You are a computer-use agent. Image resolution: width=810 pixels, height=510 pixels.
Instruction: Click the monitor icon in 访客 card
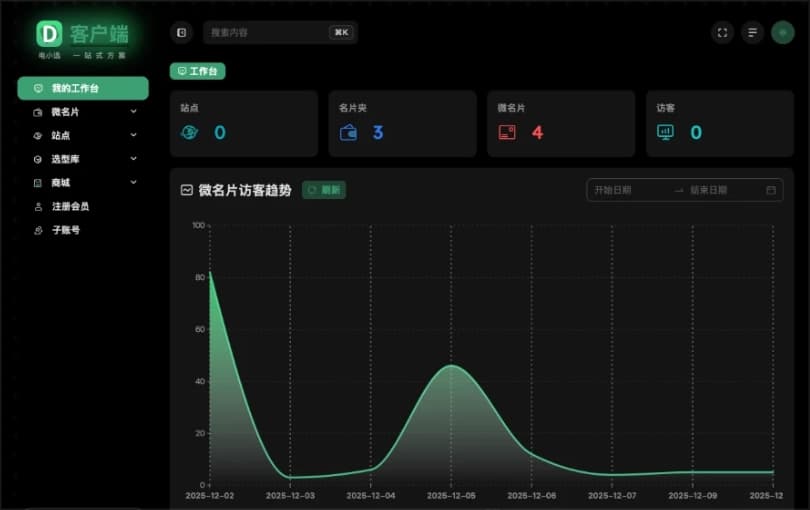pos(665,132)
